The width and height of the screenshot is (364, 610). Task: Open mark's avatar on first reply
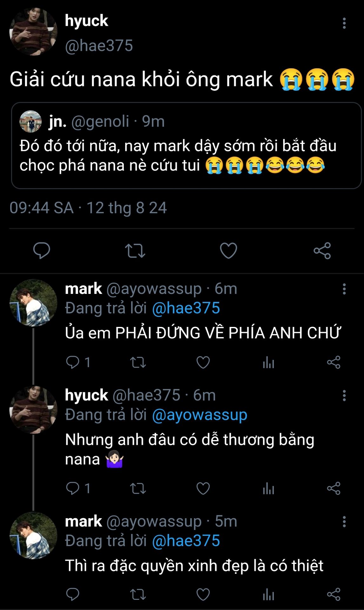33,303
